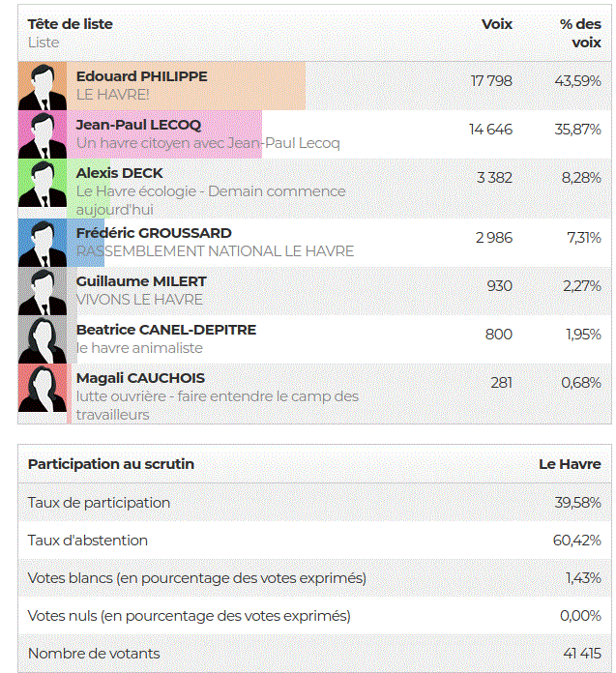
Task: Click the '% des voix' column header
Action: pyautogui.click(x=580, y=33)
